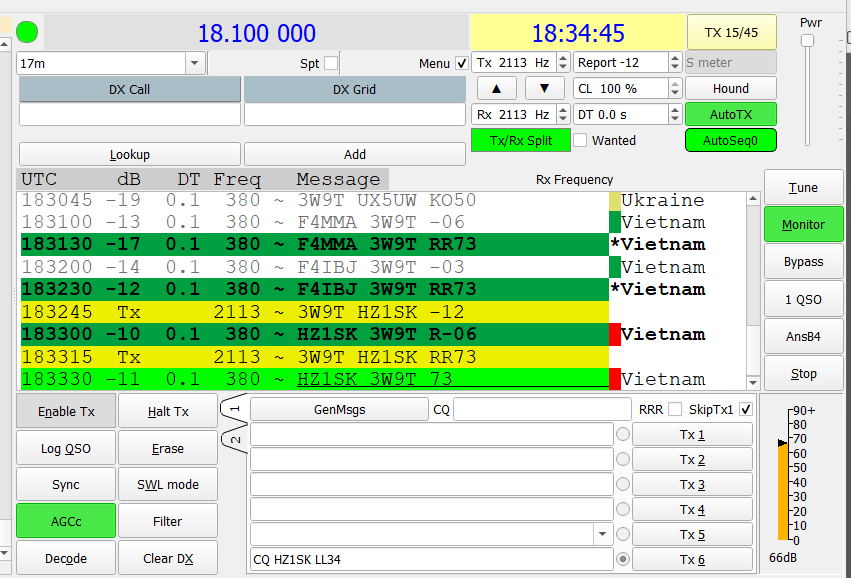This screenshot has height=578, width=851.
Task: Click the Stop button
Action: pos(803,373)
